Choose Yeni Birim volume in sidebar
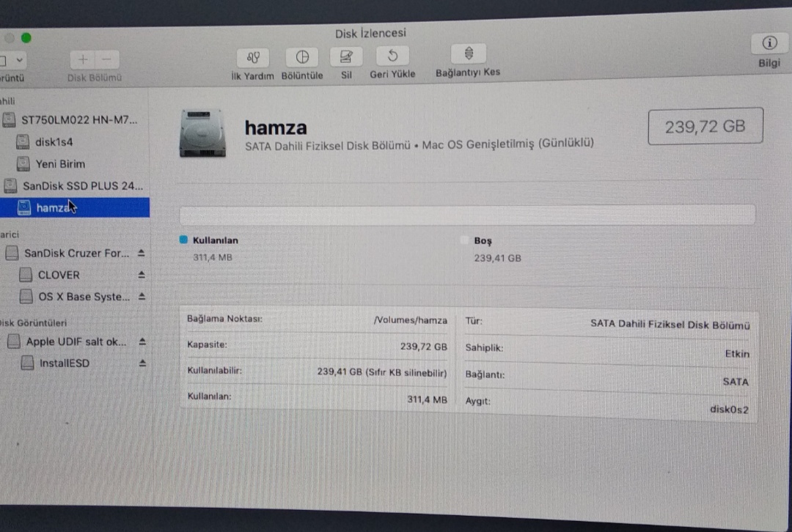This screenshot has height=532, width=792. tap(60, 164)
